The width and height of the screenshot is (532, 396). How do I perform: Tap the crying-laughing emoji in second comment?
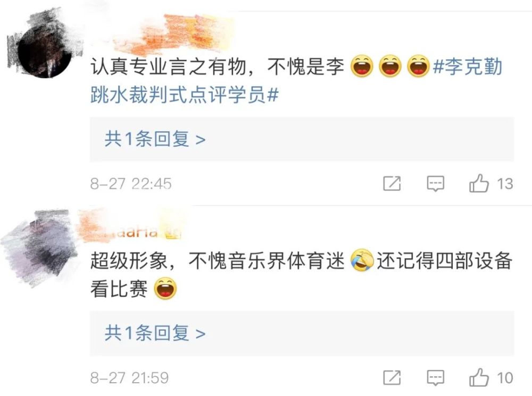pos(362,260)
